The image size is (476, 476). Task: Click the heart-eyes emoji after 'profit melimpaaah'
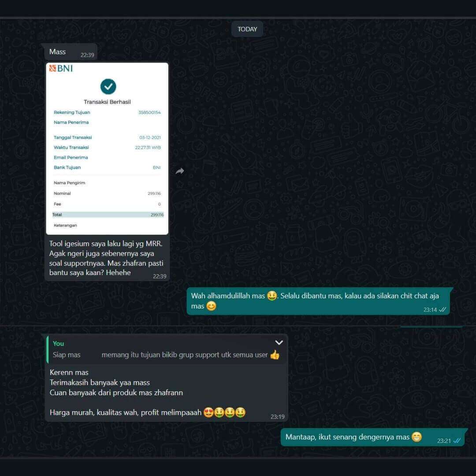(x=208, y=412)
